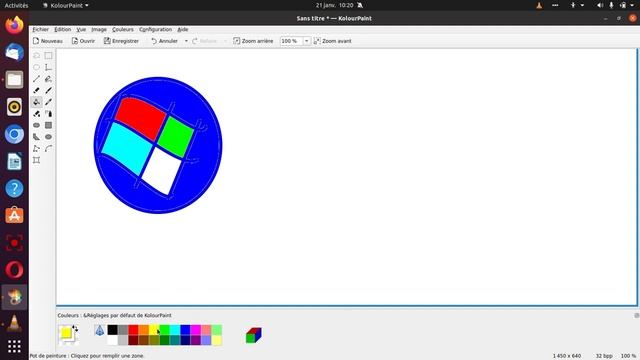Select the Color Eraser tool
Viewport: 640px width, 360px height.
36,113
